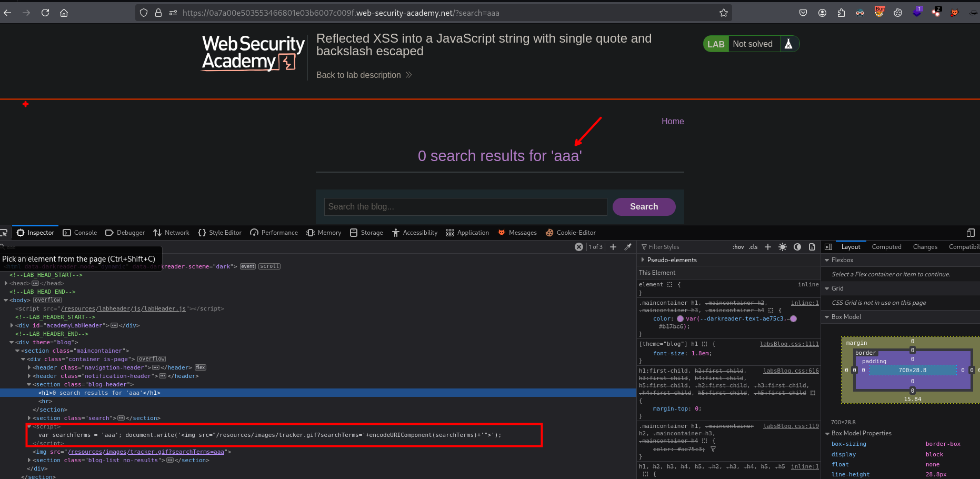980x479 pixels.
Task: Expand the Pseudo-elements section
Action: [x=643, y=260]
